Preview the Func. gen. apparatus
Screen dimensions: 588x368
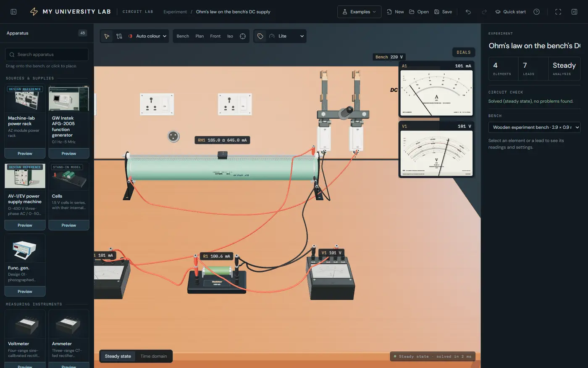(25, 291)
